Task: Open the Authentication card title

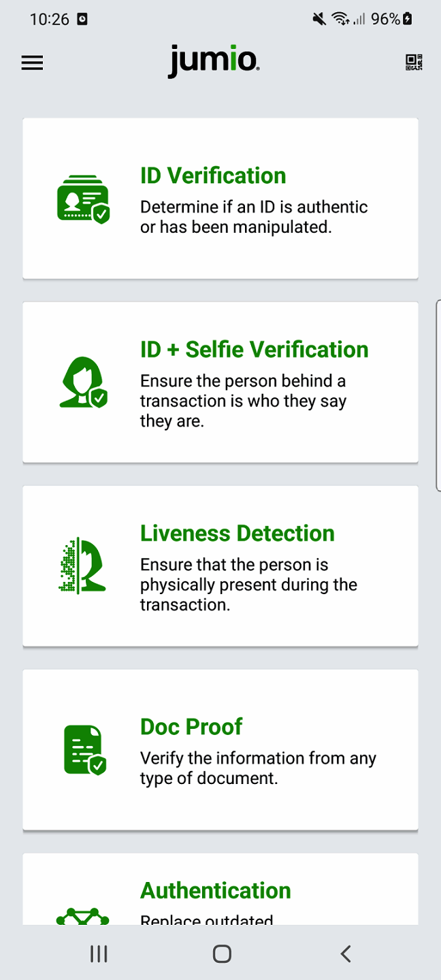Action: 215,890
